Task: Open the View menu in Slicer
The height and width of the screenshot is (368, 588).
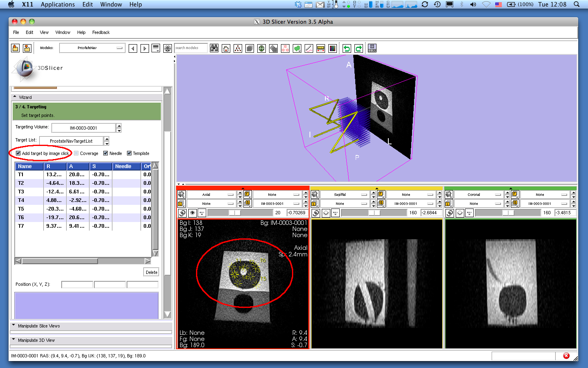Action: coord(44,32)
